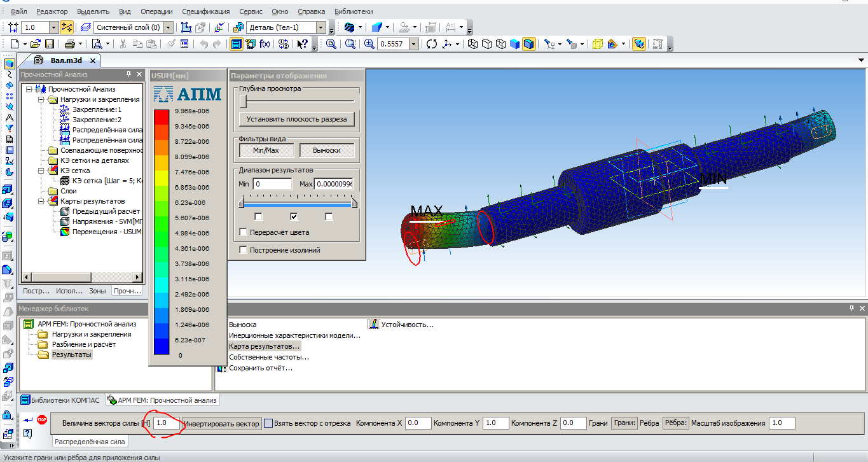Click the Rotate view icon
Viewport: 868px width, 462px height.
[432, 44]
